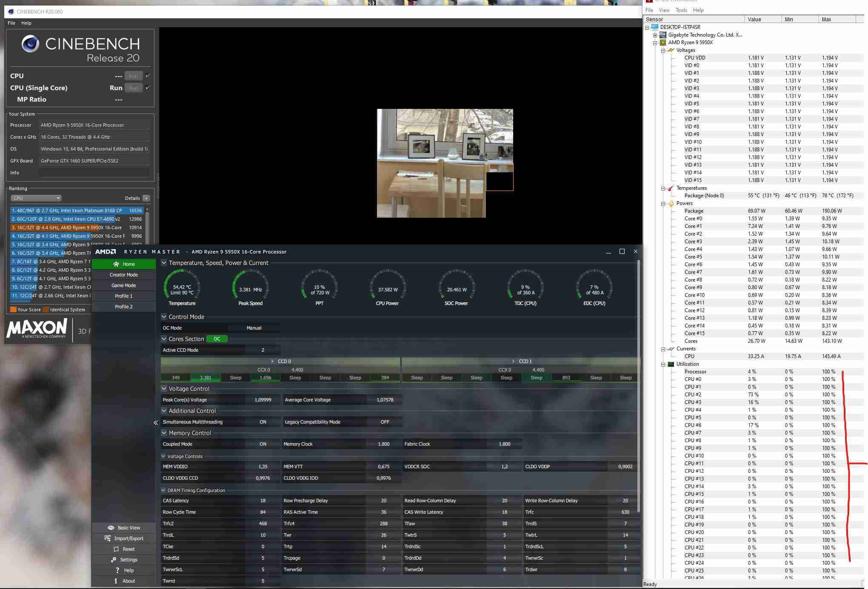Minimize the Ryzen Master window
The image size is (868, 589).
coord(608,252)
